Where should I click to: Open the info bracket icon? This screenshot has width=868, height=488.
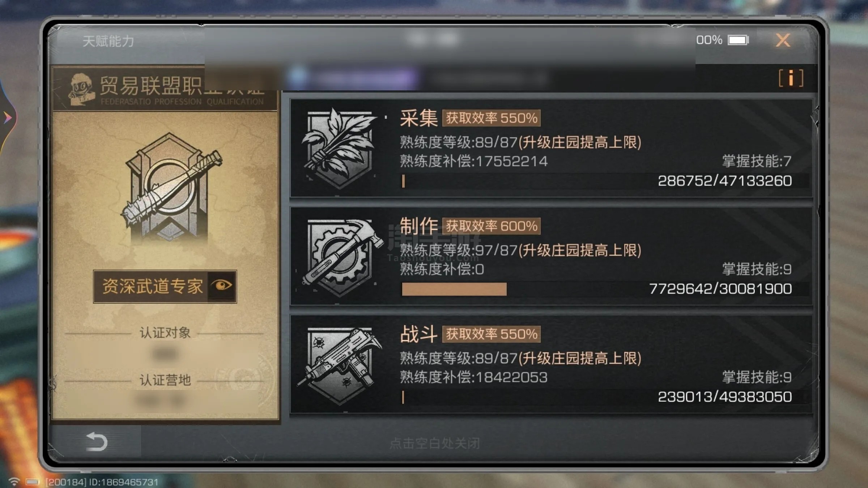pyautogui.click(x=791, y=78)
